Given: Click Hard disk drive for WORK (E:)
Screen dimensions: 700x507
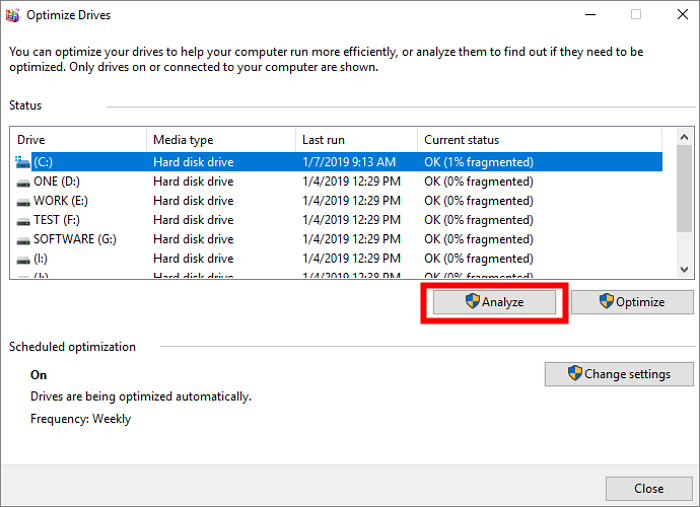Looking at the screenshot, I should pos(193,200).
